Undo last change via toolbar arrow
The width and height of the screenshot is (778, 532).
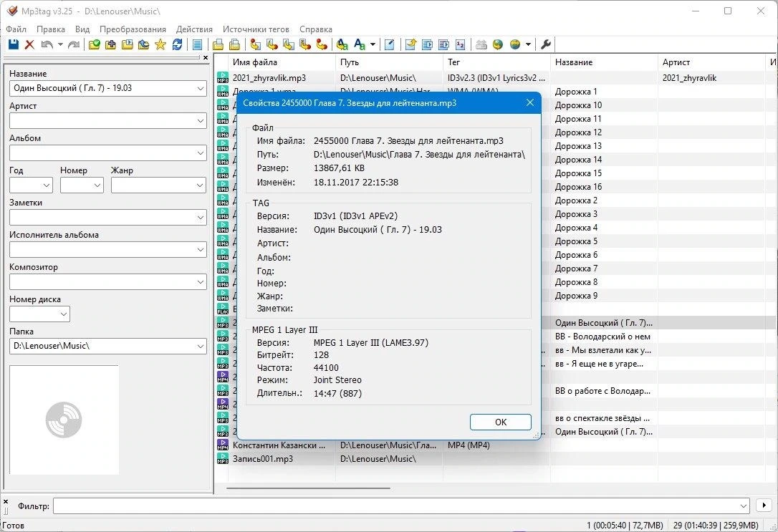[47, 44]
